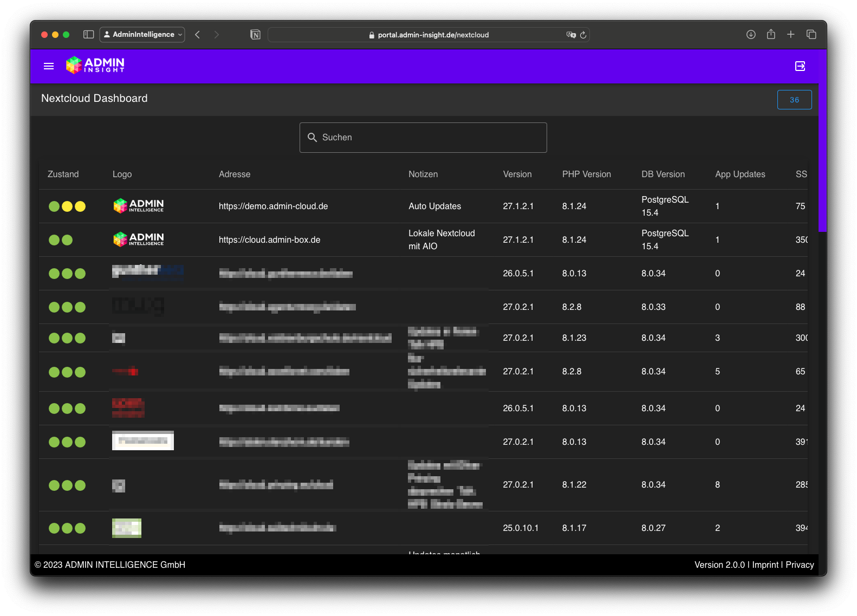Sort by the Adresse column header
The height and width of the screenshot is (616, 857).
pyautogui.click(x=235, y=174)
